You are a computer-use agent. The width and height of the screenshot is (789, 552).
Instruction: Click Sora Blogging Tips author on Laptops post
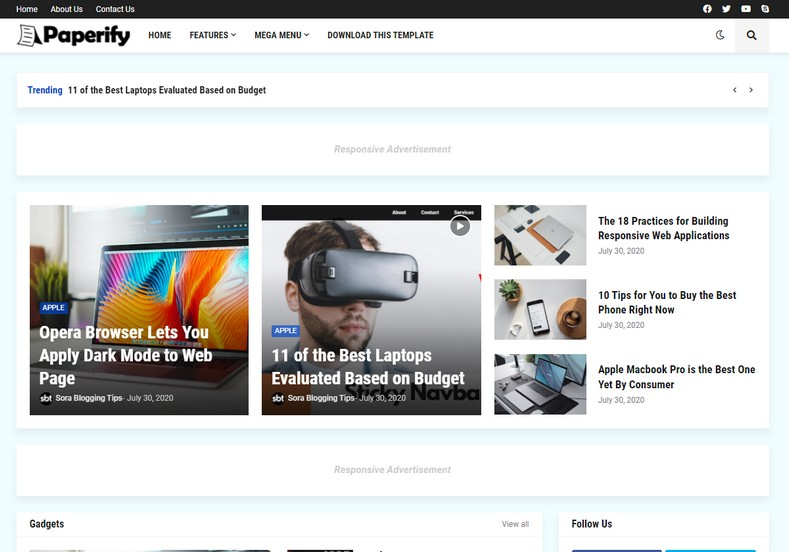[x=321, y=398]
